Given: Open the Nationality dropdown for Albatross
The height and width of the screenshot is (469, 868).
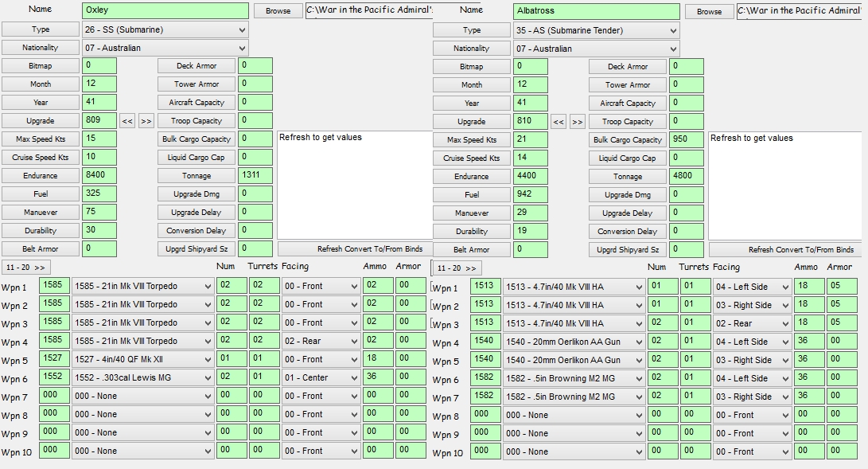Looking at the screenshot, I should click(596, 49).
